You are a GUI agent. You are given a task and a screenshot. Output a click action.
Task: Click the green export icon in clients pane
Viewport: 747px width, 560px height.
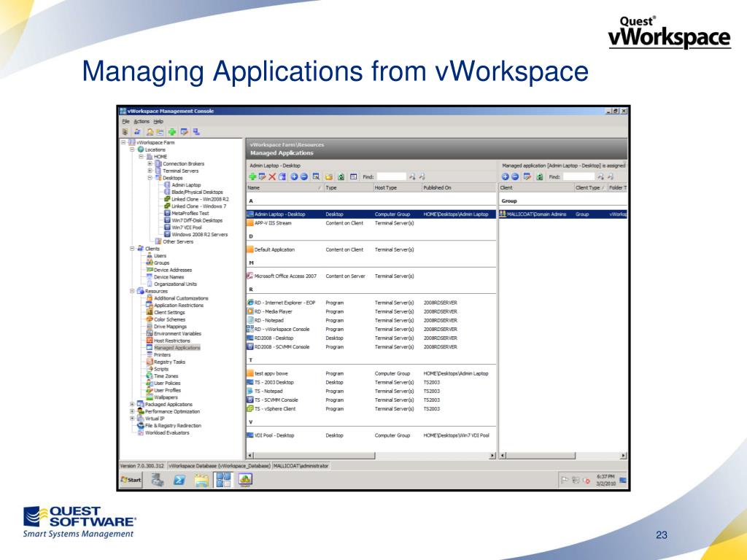point(539,176)
